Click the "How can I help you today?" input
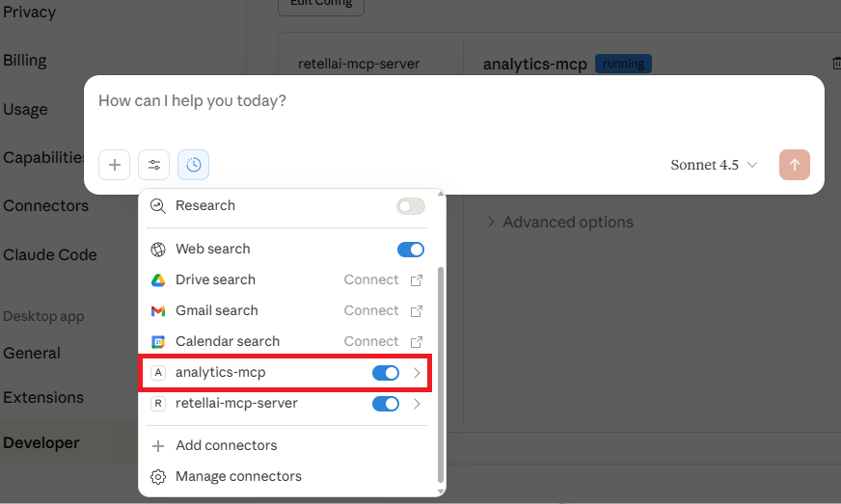 click(386, 101)
